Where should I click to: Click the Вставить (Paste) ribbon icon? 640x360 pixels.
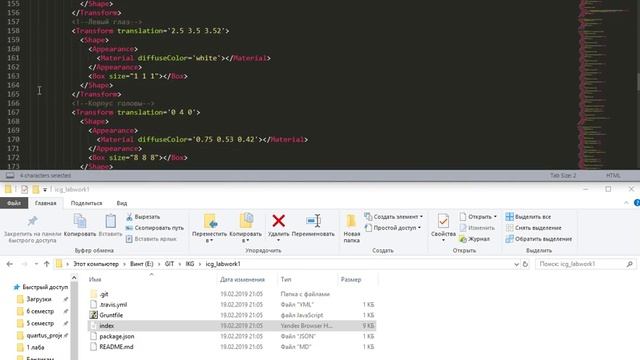(111, 221)
